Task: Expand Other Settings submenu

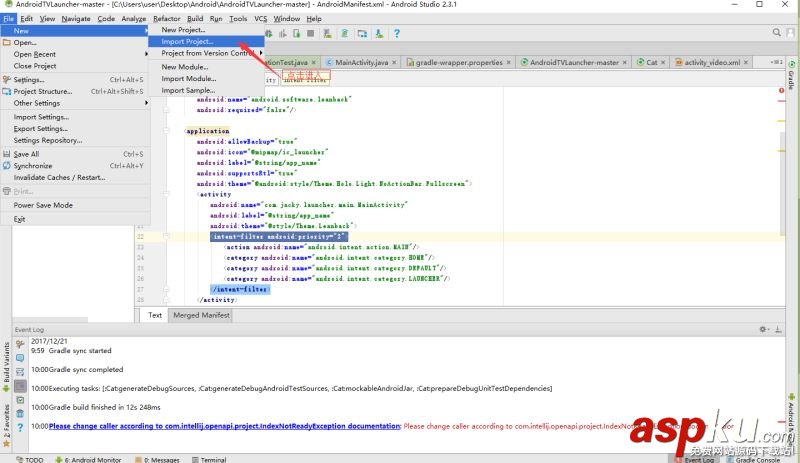Action: coord(146,103)
